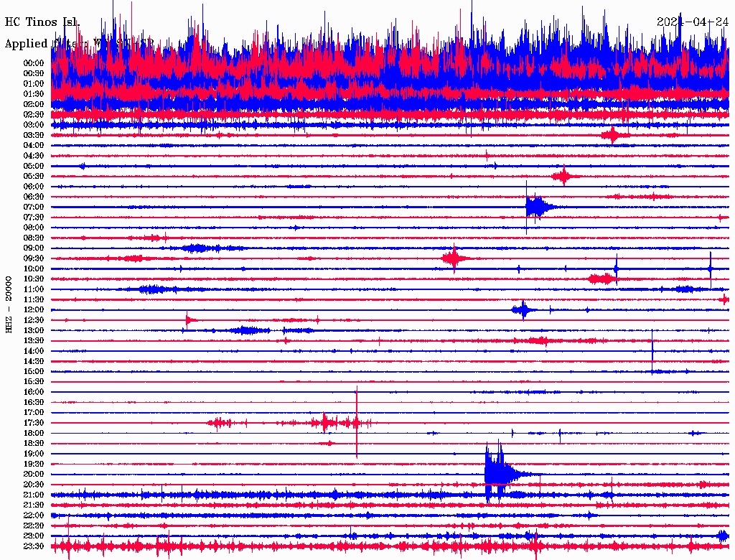Click the 'HC Tinos Isl.' station title

[42, 22]
